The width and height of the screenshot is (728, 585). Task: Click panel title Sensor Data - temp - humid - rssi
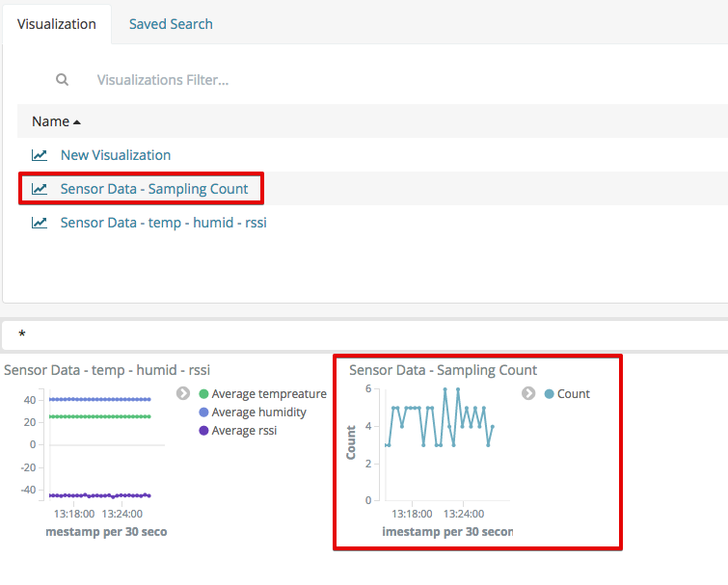(107, 370)
